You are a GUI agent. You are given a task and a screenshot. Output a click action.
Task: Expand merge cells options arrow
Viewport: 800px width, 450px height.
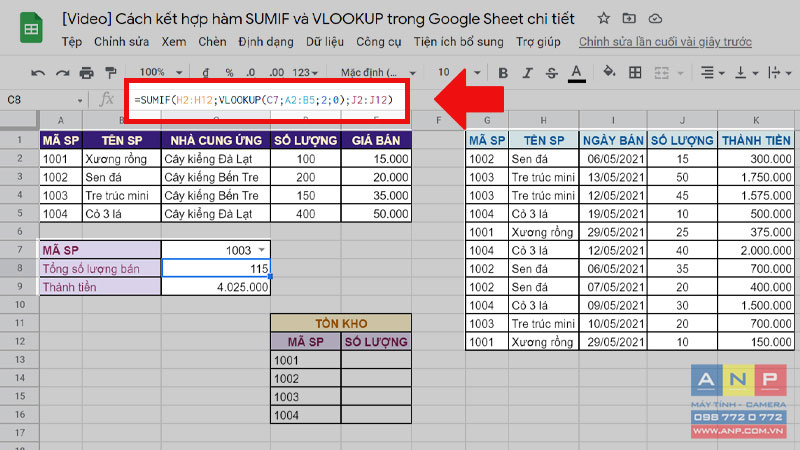coord(680,73)
